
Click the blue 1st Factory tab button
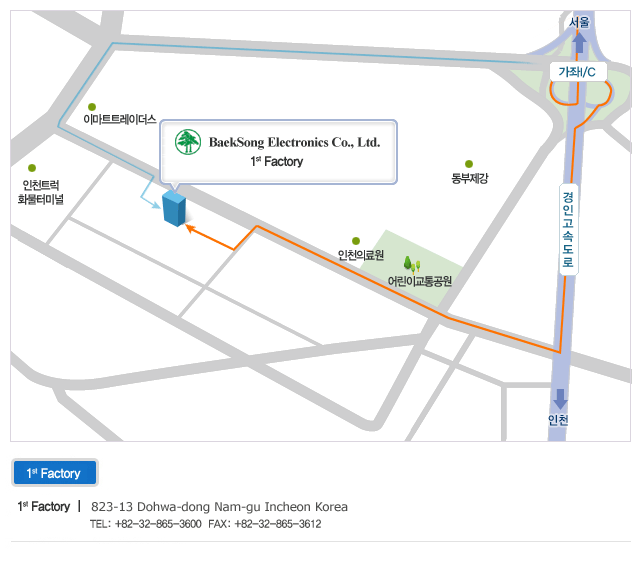pyautogui.click(x=55, y=473)
